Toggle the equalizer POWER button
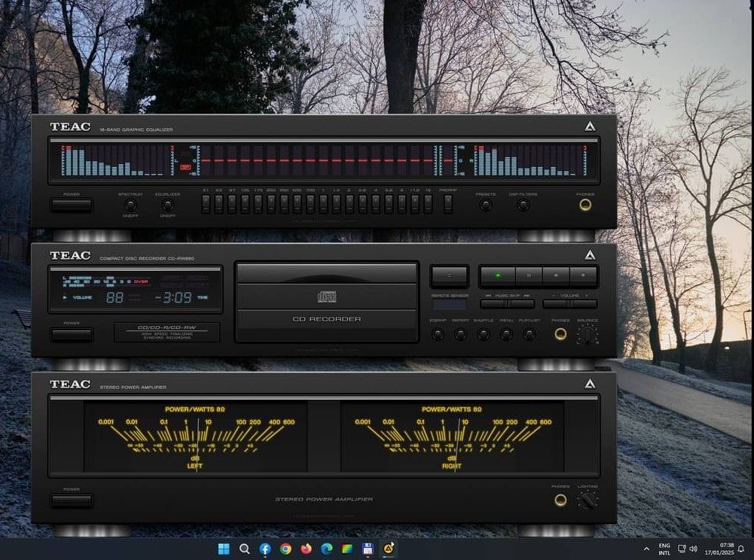Viewport: 754px width, 560px height. 72,205
